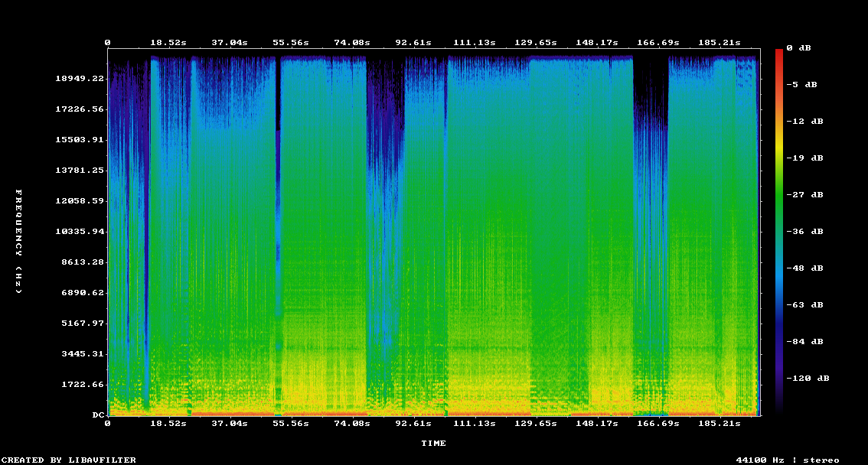
Task: Click the CREATED BY LIBAVFILTER text
Action: (x=69, y=460)
